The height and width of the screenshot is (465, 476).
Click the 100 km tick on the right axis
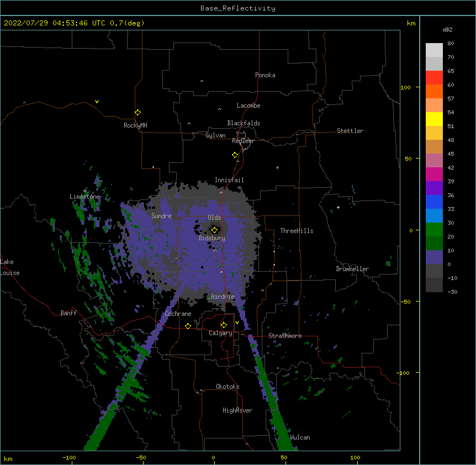pos(405,88)
